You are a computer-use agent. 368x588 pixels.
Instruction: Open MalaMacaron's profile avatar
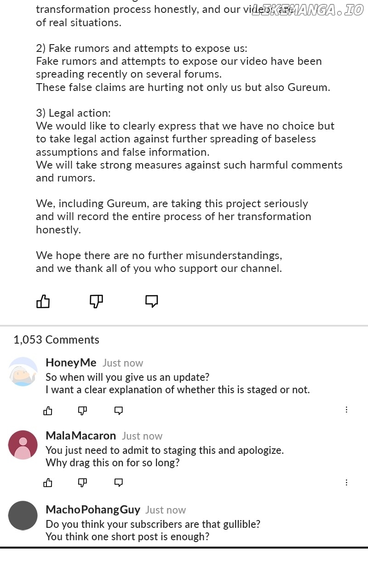tap(23, 445)
